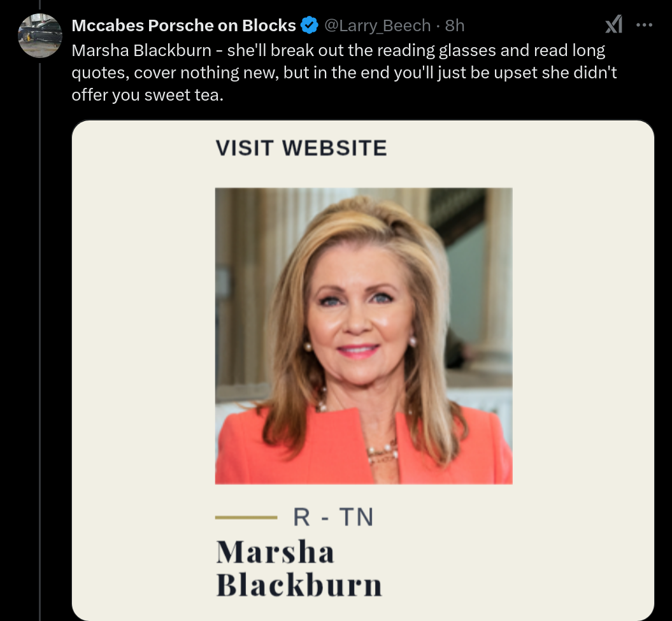The image size is (672, 621).
Task: Click 'Marsha Blackburn' at tweet start
Action: click(x=141, y=50)
